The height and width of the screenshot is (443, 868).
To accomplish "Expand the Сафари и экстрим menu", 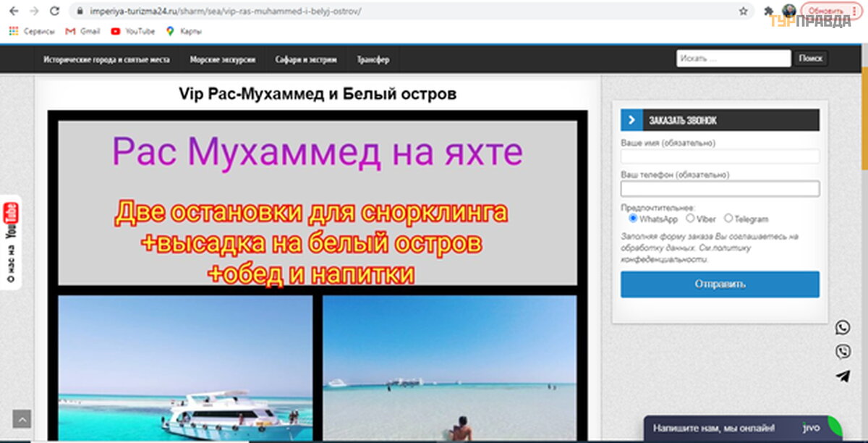I will [306, 59].
